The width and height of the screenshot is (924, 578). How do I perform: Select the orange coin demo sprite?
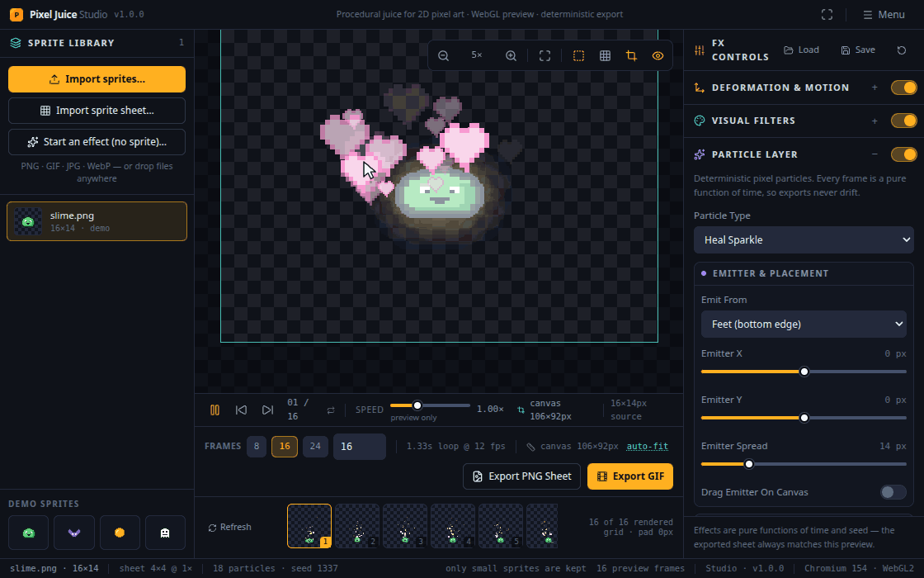[120, 533]
